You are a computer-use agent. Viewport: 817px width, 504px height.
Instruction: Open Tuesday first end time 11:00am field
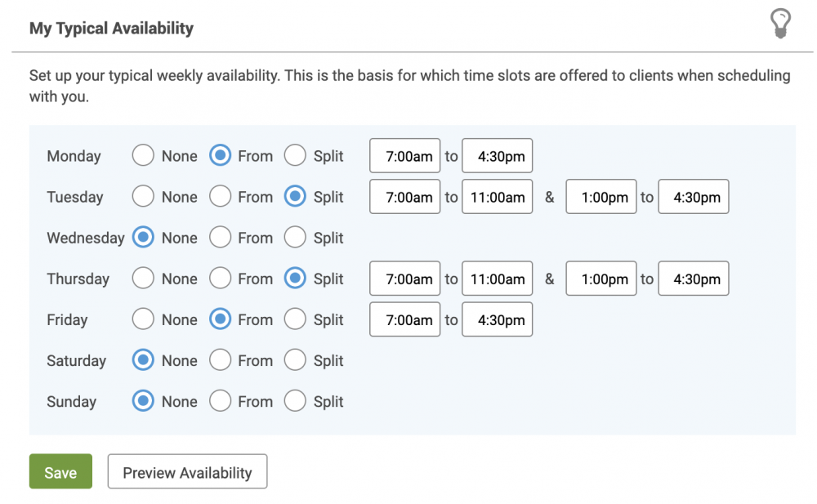(x=497, y=197)
